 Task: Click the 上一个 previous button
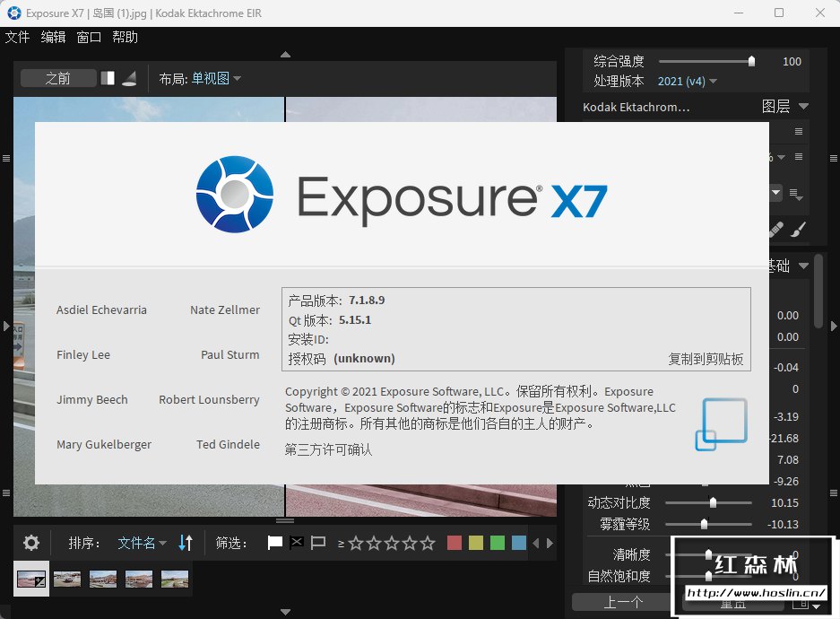622,602
